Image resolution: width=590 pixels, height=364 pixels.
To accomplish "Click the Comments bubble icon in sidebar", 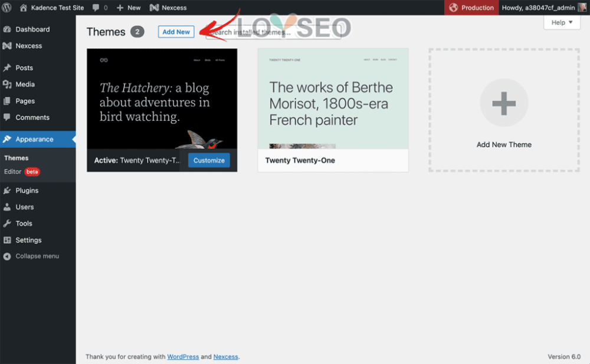I will [x=7, y=117].
